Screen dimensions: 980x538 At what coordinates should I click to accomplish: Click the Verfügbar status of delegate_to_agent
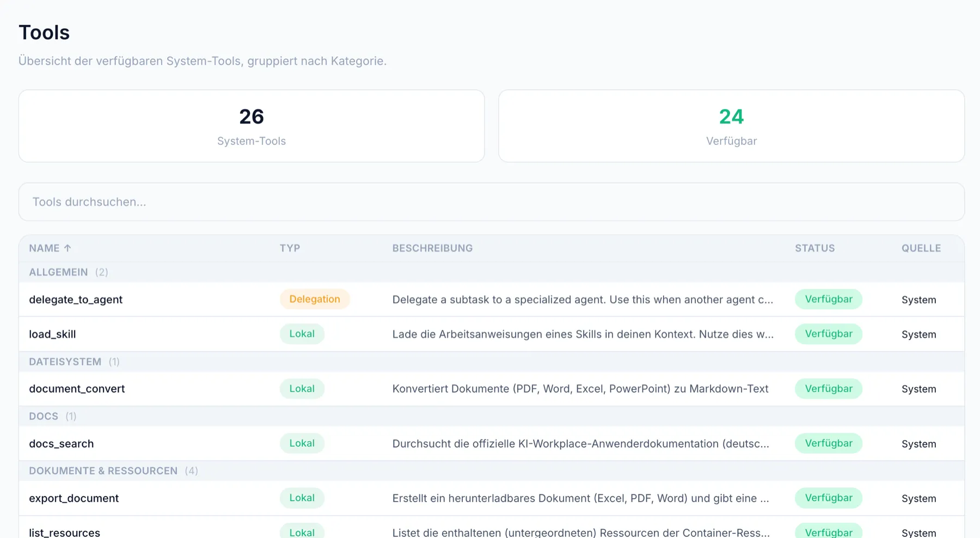point(829,299)
